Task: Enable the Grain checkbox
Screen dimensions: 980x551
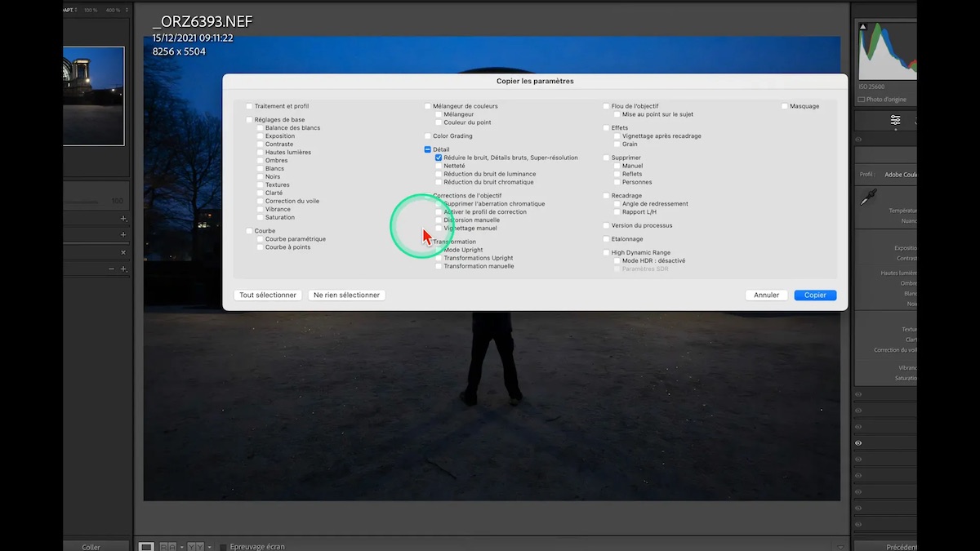Action: (x=617, y=144)
